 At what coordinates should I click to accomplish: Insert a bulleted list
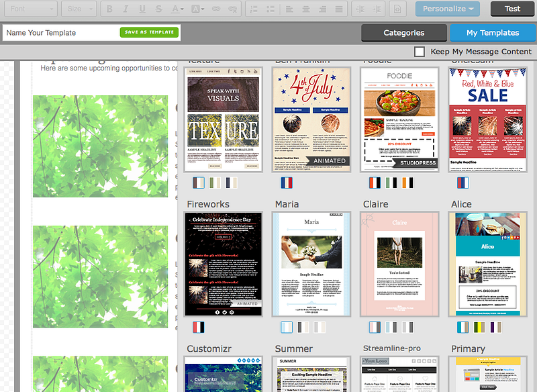coord(271,9)
